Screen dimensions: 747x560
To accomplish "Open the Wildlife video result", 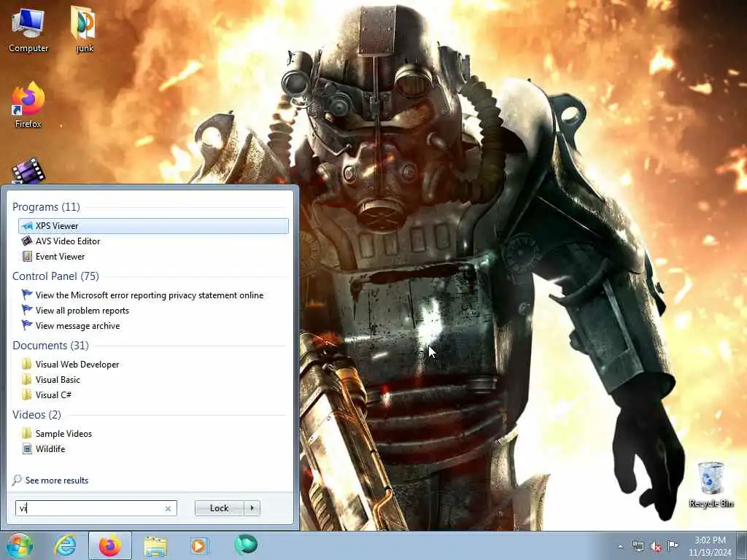I will tap(153, 448).
